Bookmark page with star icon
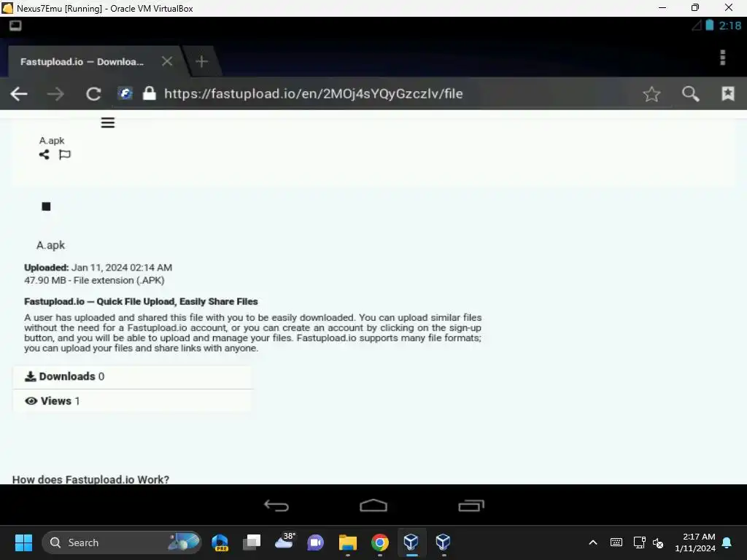This screenshot has width=747, height=560. [x=651, y=94]
